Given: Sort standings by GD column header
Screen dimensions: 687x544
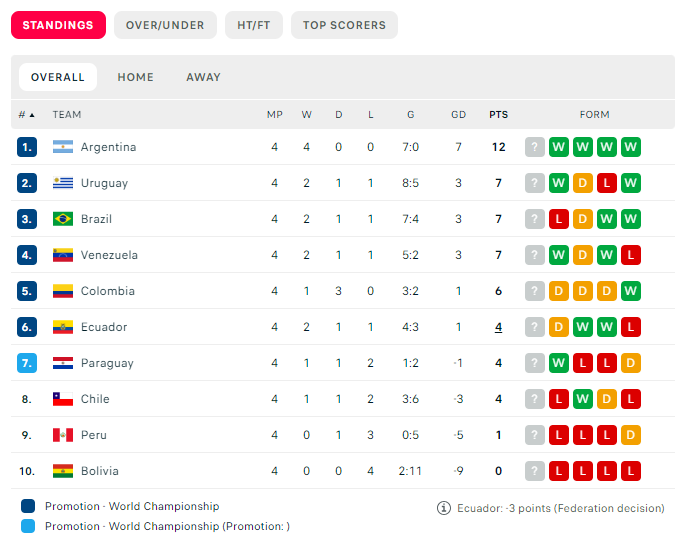Looking at the screenshot, I should pos(458,115).
